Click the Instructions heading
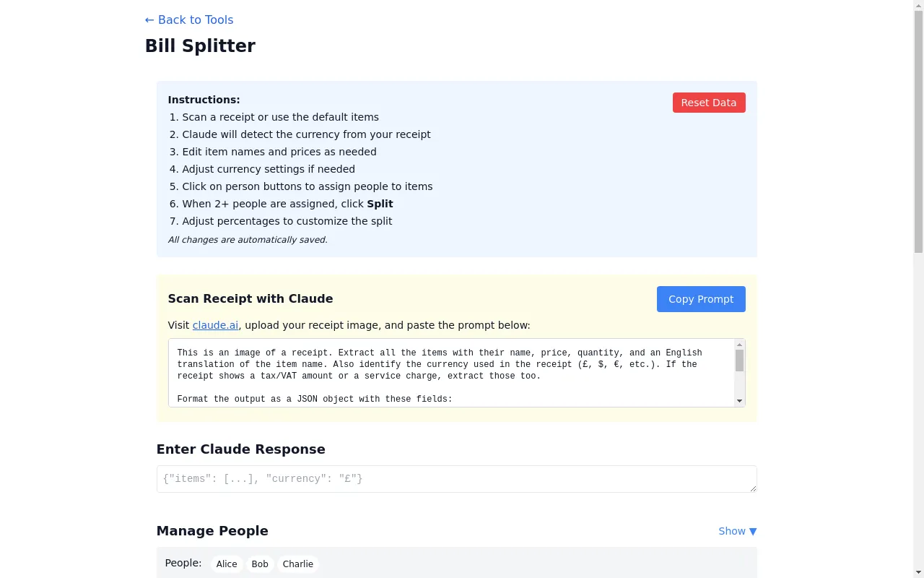 204,100
